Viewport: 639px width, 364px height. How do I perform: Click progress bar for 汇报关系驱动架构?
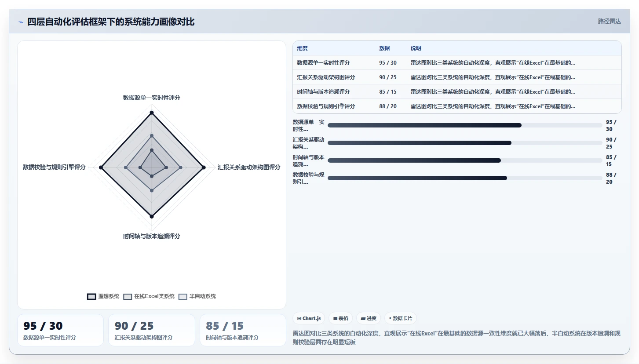tap(465, 143)
